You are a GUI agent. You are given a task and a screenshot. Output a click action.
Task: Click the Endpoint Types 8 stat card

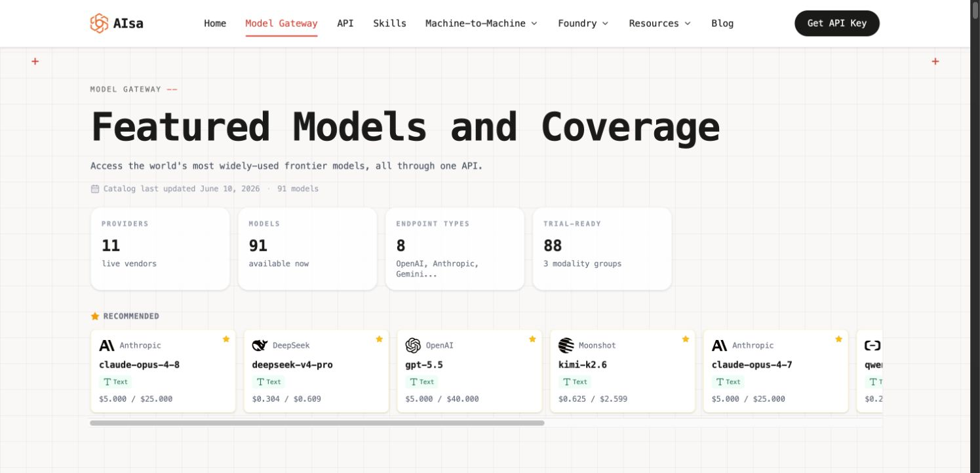pos(455,249)
